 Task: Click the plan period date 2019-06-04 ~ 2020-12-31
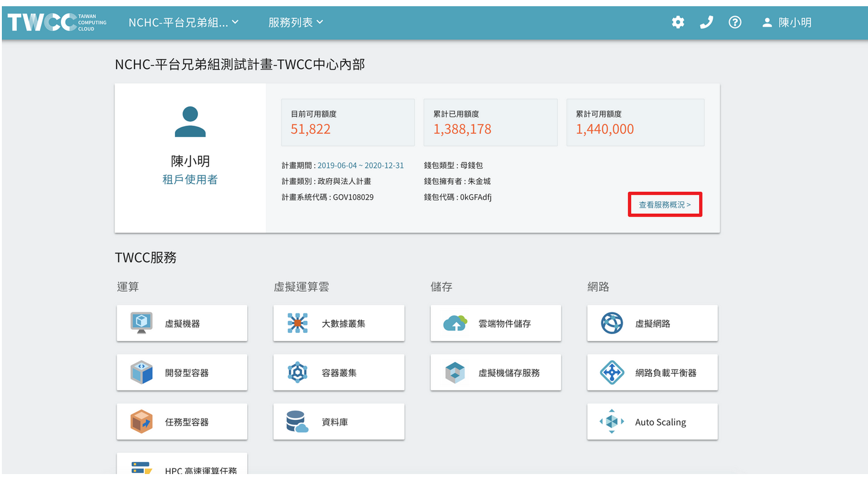click(361, 165)
